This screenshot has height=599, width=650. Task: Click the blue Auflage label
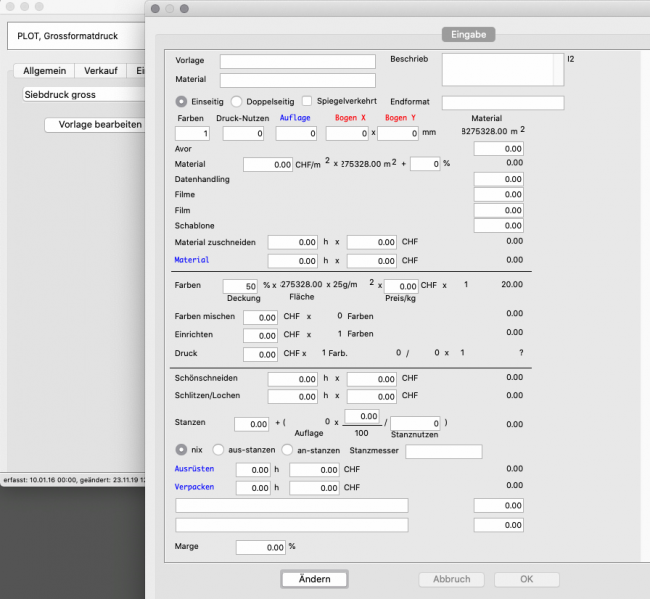pyautogui.click(x=294, y=118)
